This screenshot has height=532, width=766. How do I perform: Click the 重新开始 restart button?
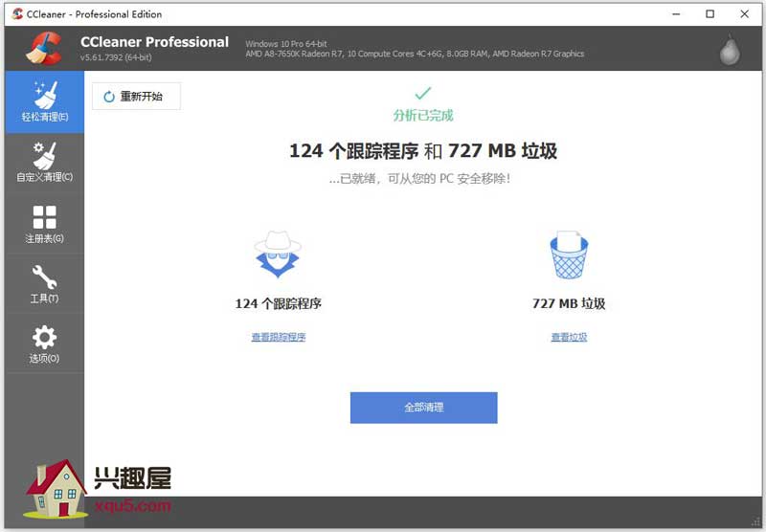[136, 96]
